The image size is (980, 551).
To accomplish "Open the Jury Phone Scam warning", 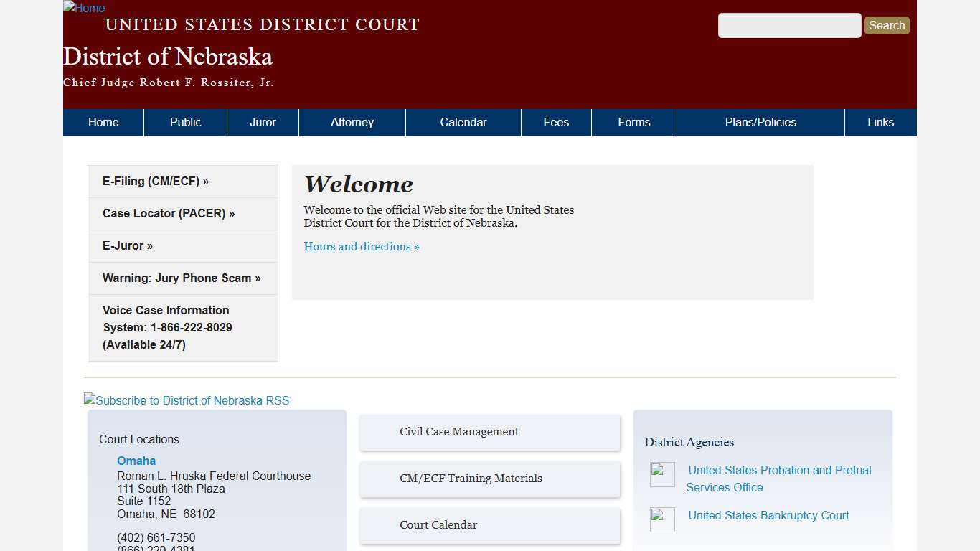I will point(181,278).
